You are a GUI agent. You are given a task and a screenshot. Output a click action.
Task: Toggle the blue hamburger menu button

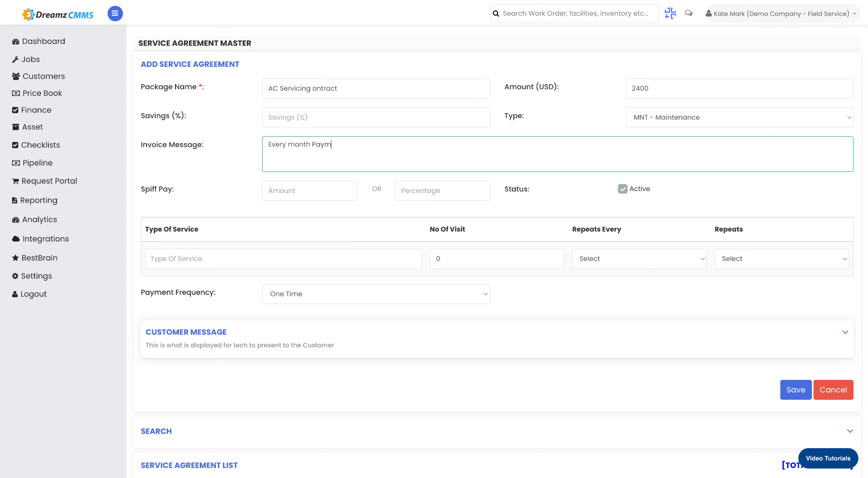(115, 14)
